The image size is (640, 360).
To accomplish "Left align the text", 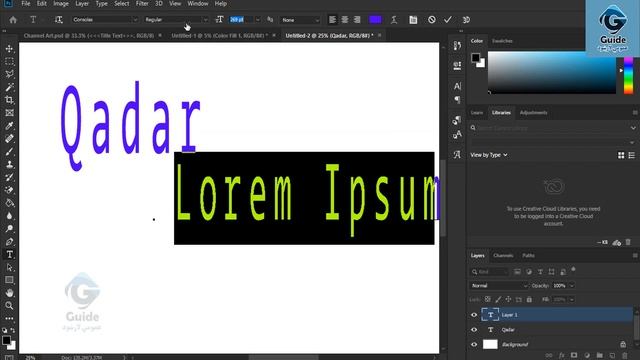I will pyautogui.click(x=333, y=20).
